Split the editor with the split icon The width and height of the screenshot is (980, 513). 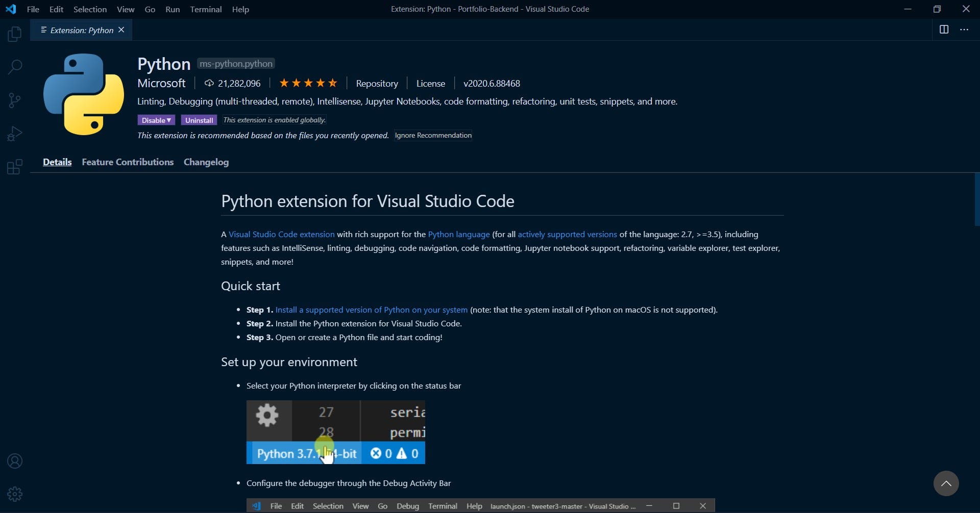pos(944,30)
